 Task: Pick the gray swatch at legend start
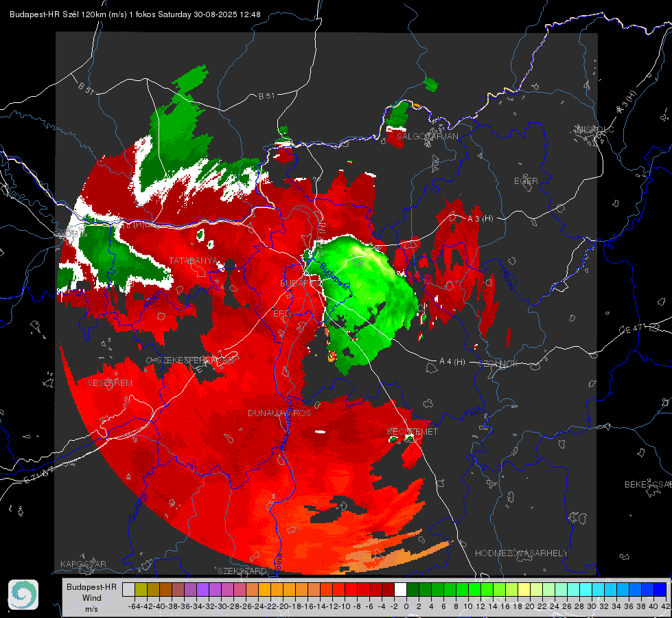[128, 589]
